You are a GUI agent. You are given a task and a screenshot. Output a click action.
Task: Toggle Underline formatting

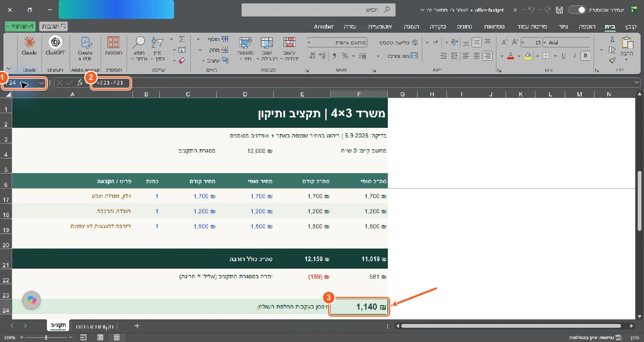(563, 56)
